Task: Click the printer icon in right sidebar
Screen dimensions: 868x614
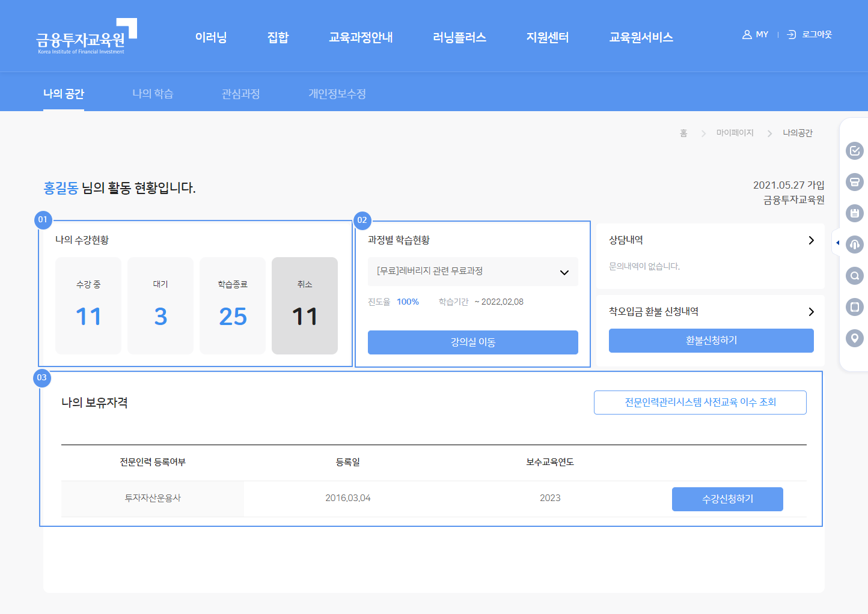Action: click(854, 182)
